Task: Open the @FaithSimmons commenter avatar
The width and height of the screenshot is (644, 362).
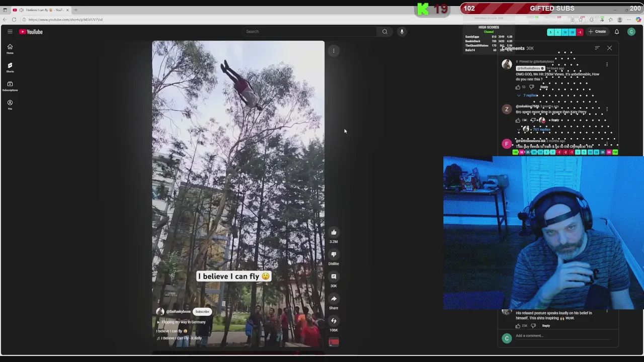Action: point(507,145)
